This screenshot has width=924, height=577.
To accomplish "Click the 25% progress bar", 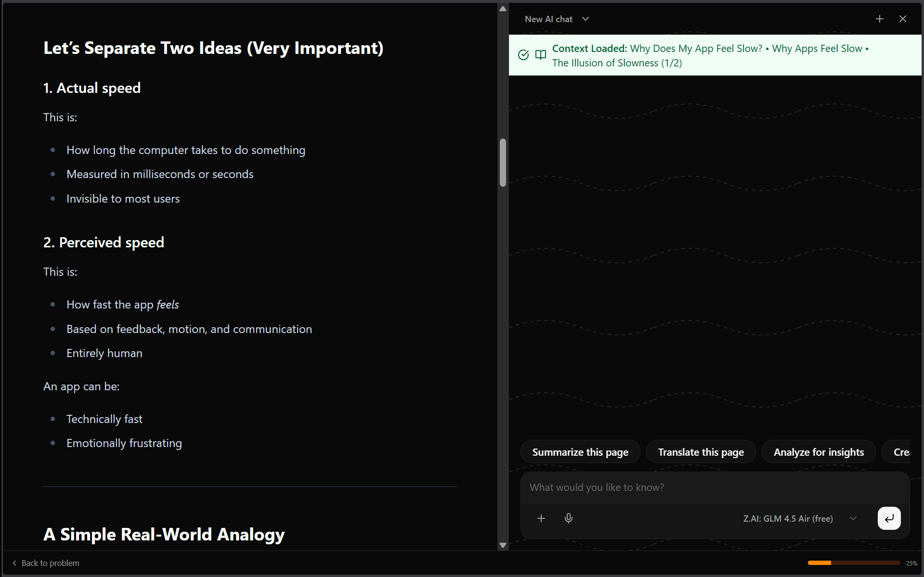I will [853, 563].
